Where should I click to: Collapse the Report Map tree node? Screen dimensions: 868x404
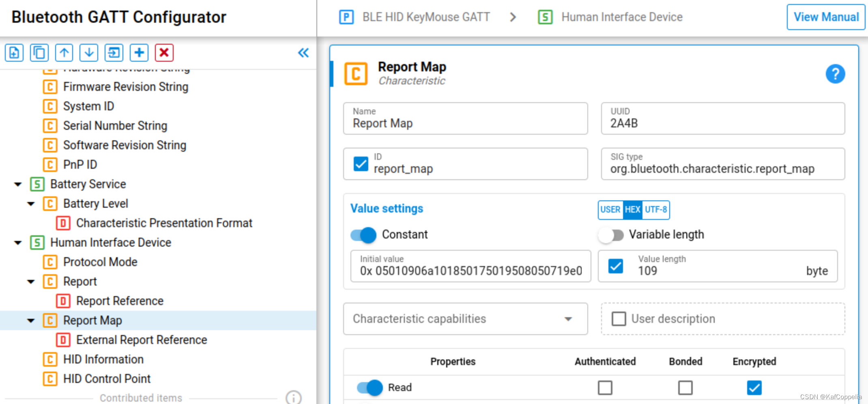point(31,321)
